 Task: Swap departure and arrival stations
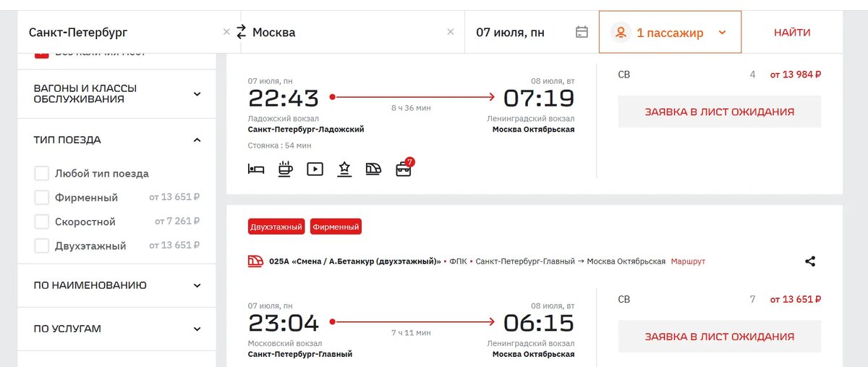tap(241, 32)
